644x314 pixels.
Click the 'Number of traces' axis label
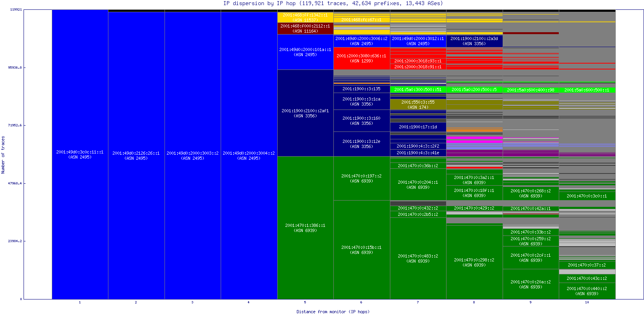3,155
